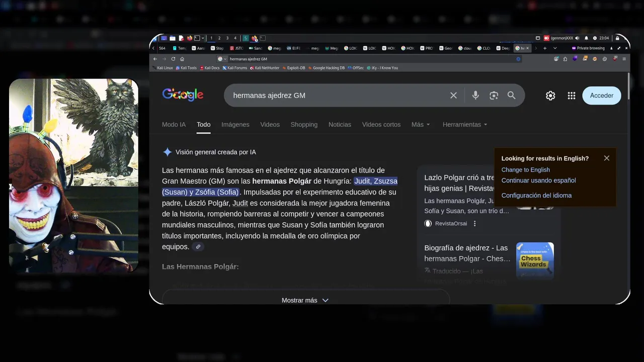Click the lock screen icon in panel
Image resolution: width=644 pixels, height=362 pixels.
[x=617, y=38]
